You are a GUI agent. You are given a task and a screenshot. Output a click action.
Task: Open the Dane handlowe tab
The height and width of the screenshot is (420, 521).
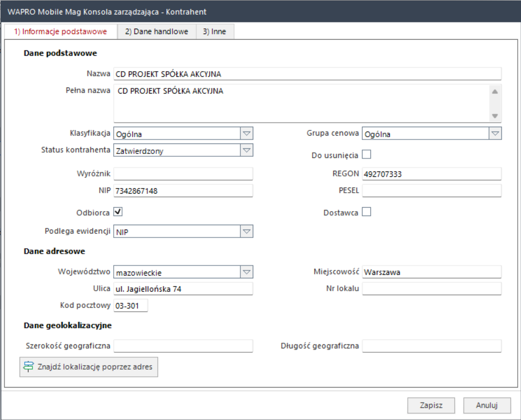coord(156,31)
